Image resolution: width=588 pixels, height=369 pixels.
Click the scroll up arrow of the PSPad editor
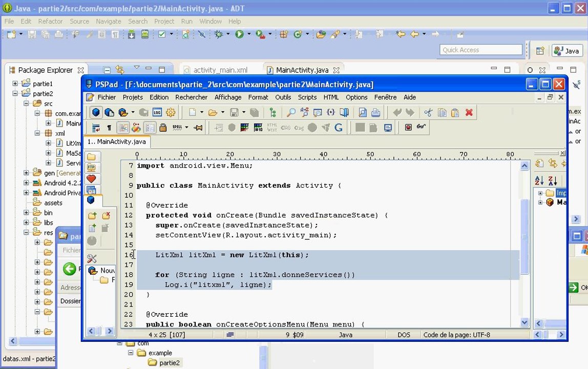(524, 166)
